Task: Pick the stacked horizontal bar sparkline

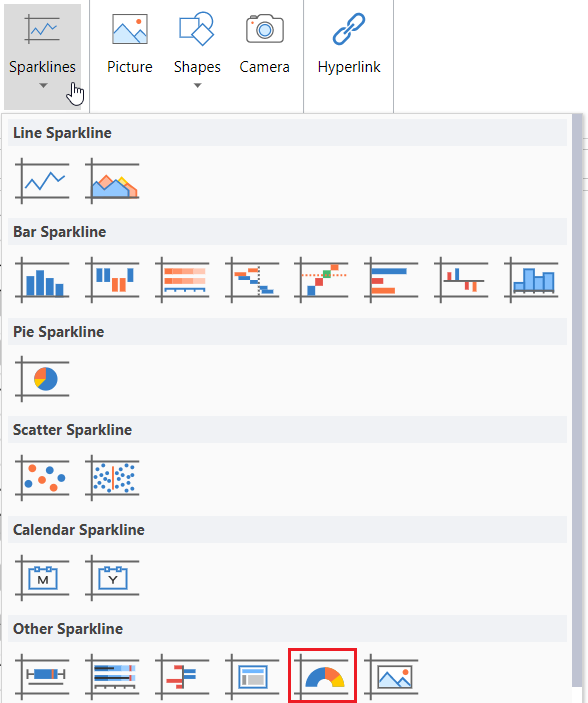Action: click(x=182, y=280)
